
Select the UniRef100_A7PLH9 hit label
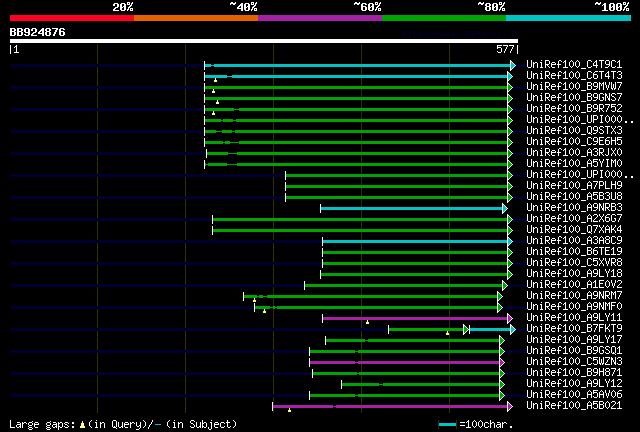click(574, 186)
